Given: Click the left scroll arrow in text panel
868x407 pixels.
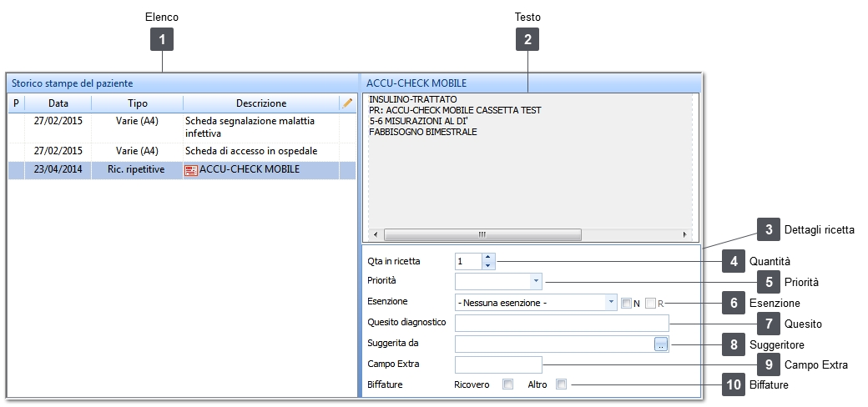Looking at the screenshot, I should click(x=376, y=234).
